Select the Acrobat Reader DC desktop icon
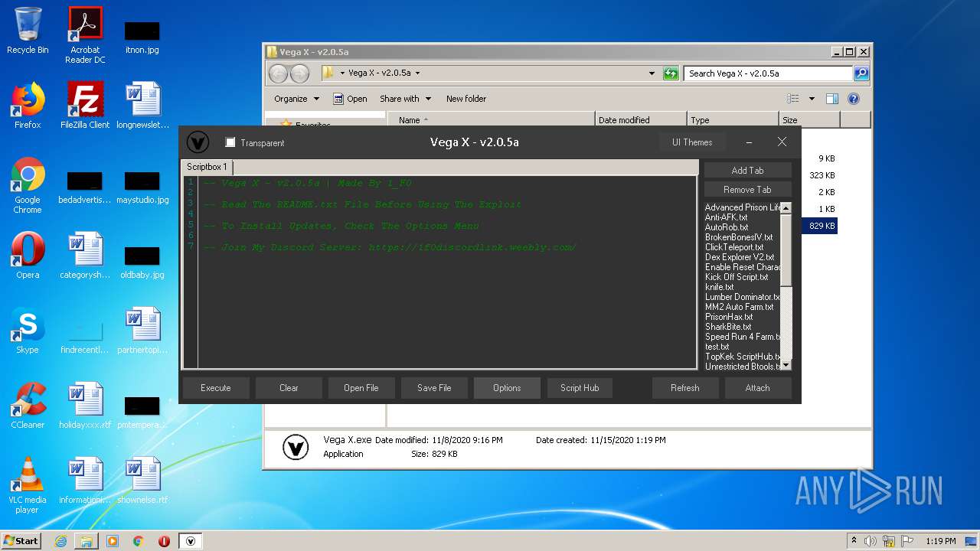Screen dimensions: 980x551 tap(85, 35)
